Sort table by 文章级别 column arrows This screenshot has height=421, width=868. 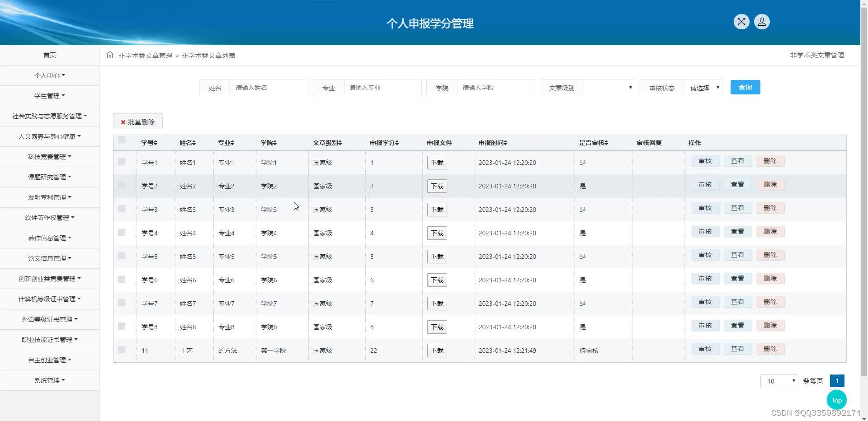[x=340, y=143]
